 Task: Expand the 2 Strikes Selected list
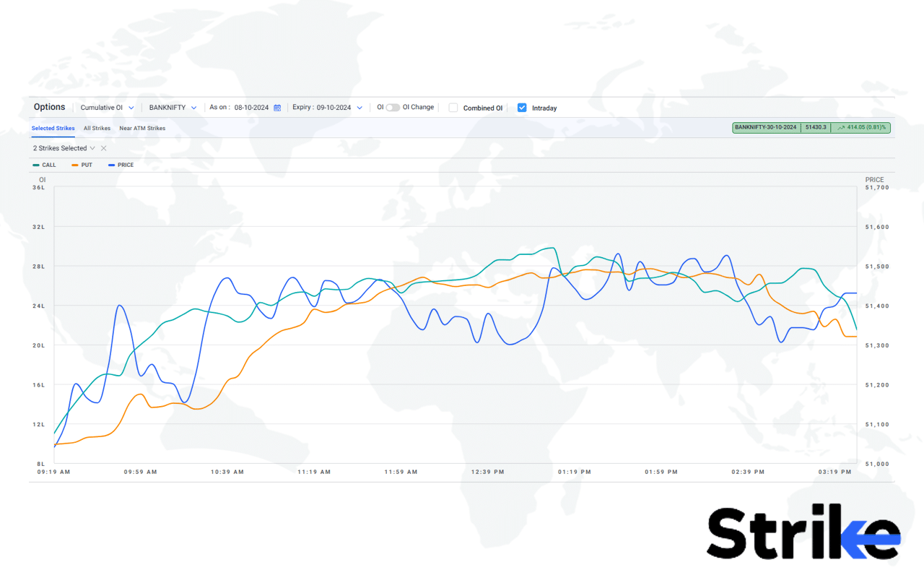click(x=92, y=147)
